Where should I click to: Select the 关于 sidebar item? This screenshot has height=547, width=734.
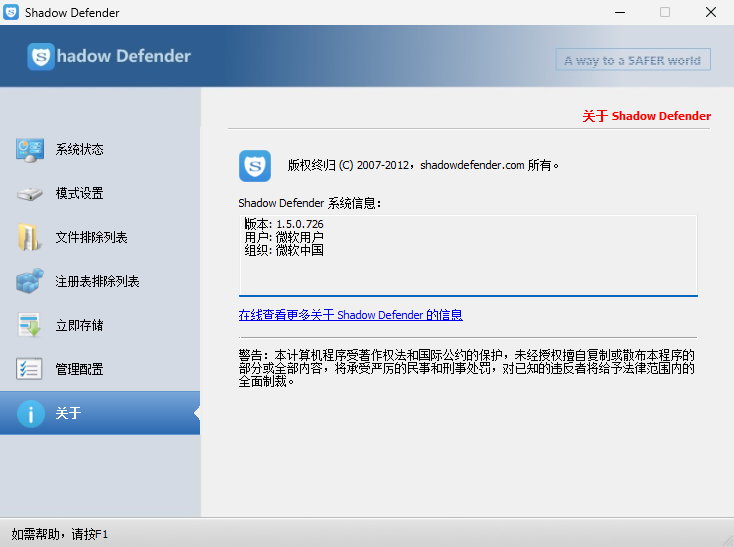click(100, 413)
